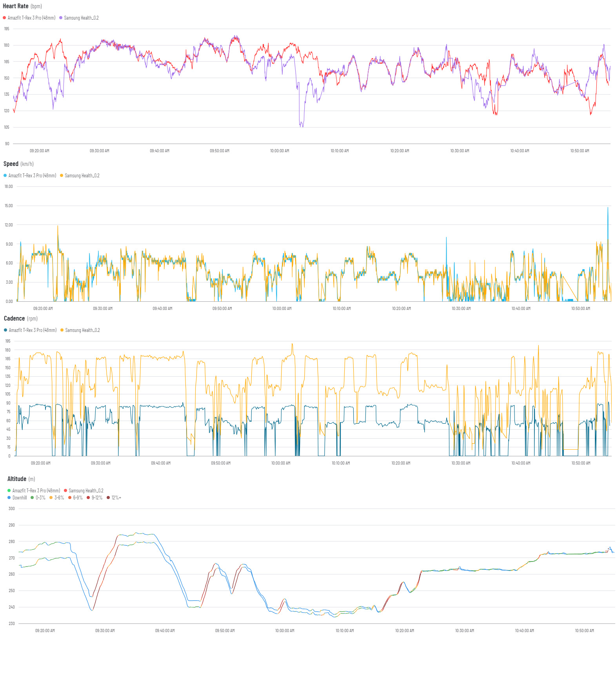Screen dimensions: 616x678
Task: Toggle Samsung Health_0.2 series in Heart Rate legend
Action: tap(79, 18)
